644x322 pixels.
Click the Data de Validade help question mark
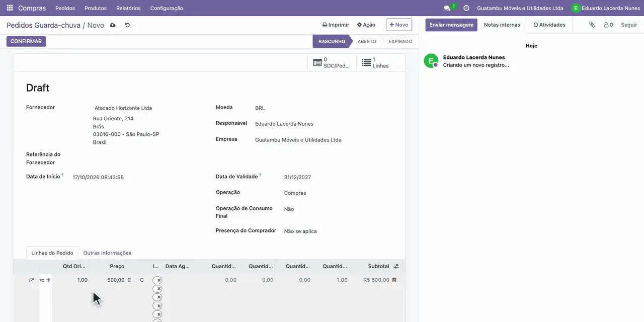pos(260,175)
